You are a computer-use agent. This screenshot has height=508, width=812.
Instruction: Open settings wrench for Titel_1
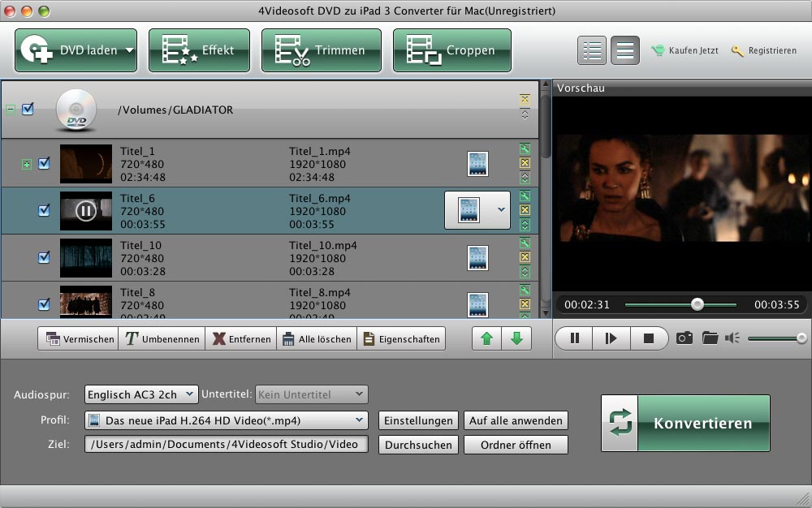pyautogui.click(x=525, y=149)
